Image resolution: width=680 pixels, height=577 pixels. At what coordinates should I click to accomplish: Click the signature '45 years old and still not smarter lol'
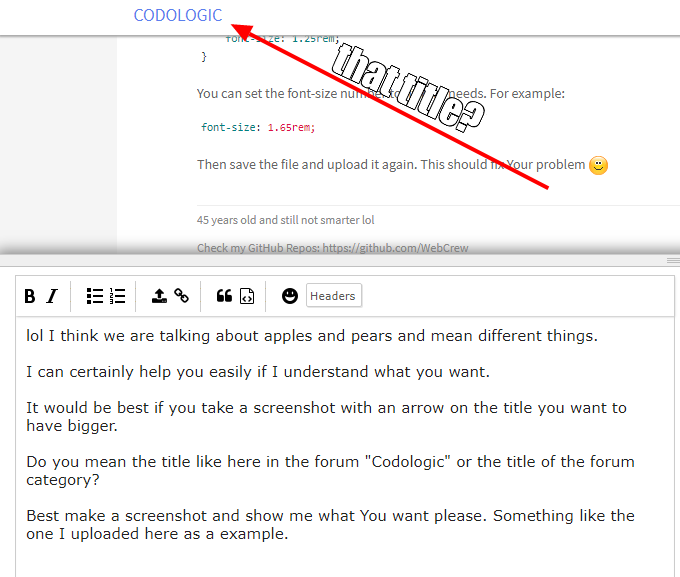[x=285, y=220]
